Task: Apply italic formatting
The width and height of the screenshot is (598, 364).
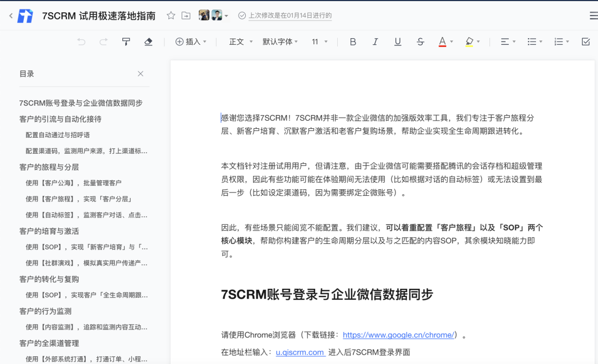Action: tap(375, 41)
